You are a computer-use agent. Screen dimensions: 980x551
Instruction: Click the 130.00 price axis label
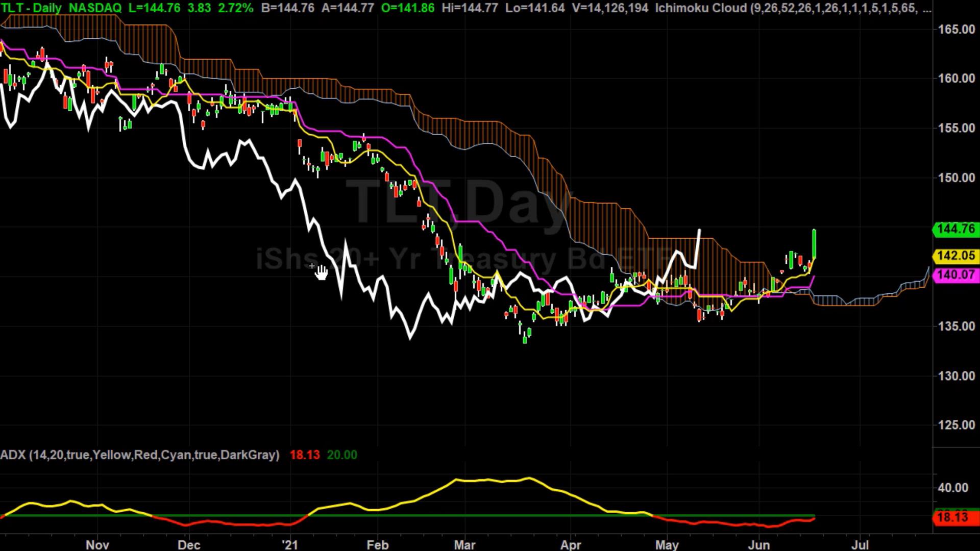tap(957, 376)
